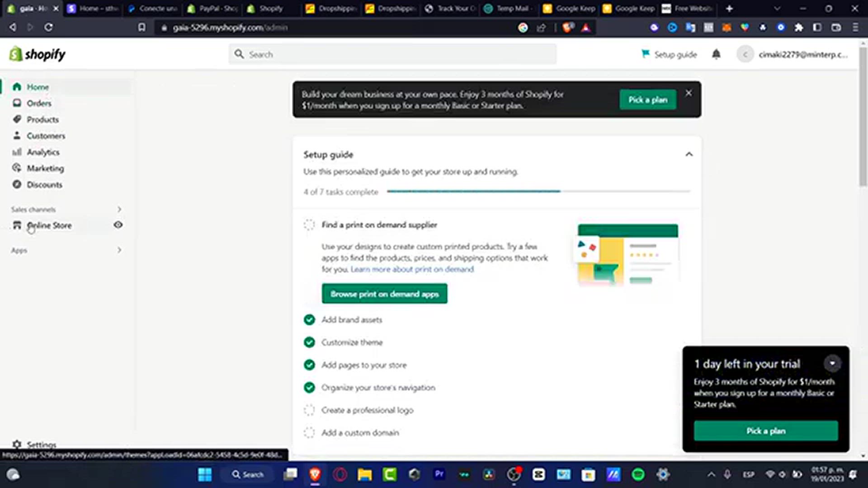
Task: Switch to Free Website browser tab
Action: tap(687, 9)
